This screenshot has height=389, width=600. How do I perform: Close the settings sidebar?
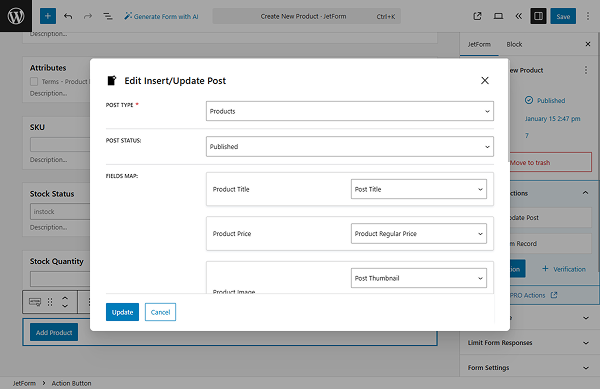pos(588,44)
